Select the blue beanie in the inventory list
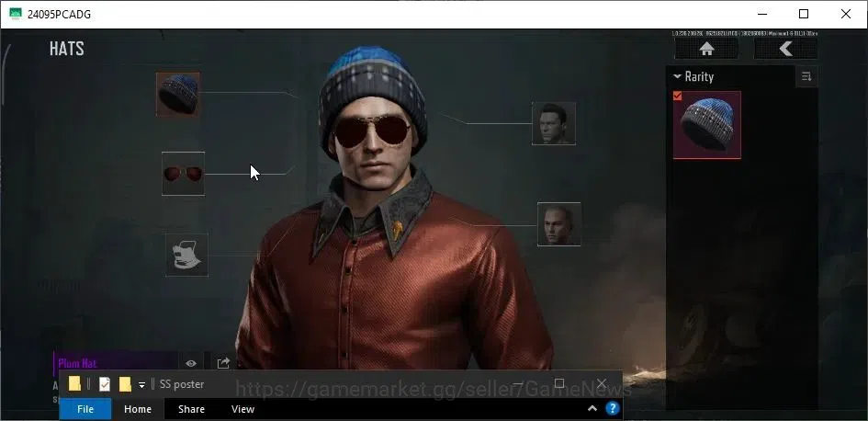The width and height of the screenshot is (868, 421). click(707, 125)
